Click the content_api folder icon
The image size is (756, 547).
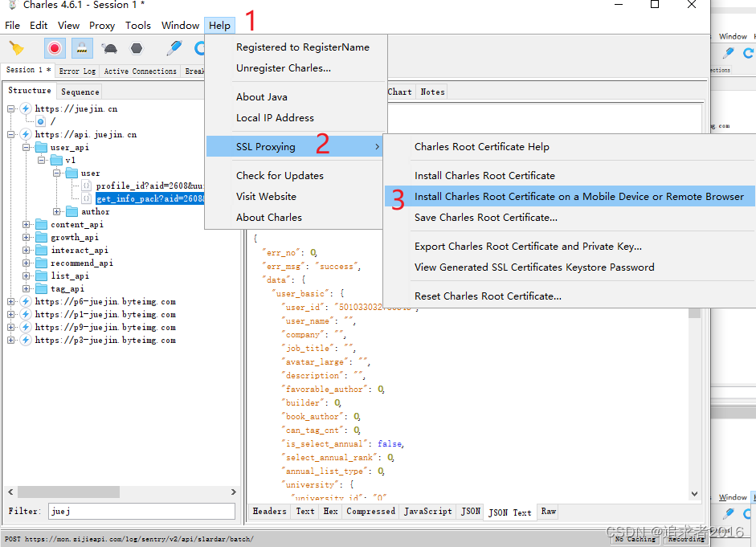click(42, 225)
